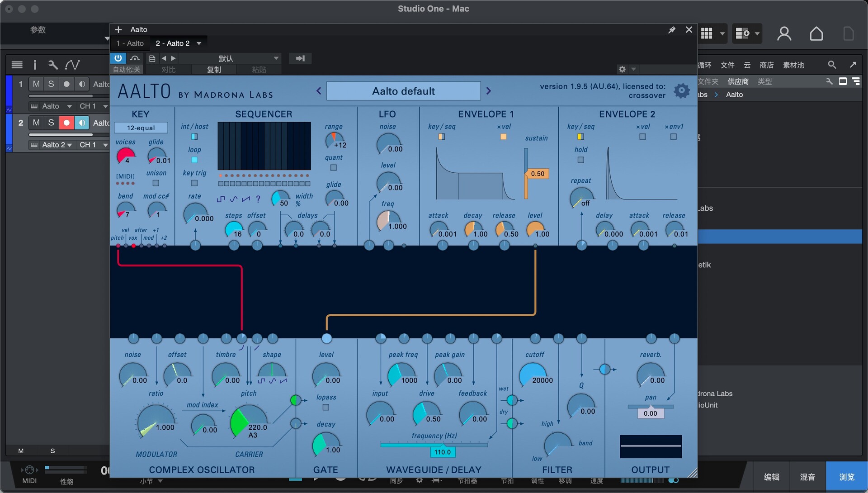The height and width of the screenshot is (493, 868).
Task: Click browser view list icon
Action: tap(856, 81)
